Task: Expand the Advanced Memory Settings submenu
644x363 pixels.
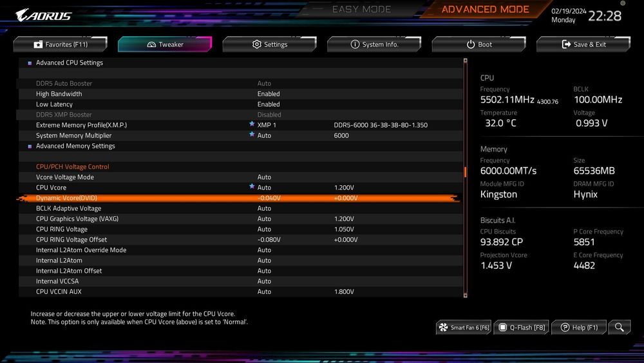Action: coord(75,146)
